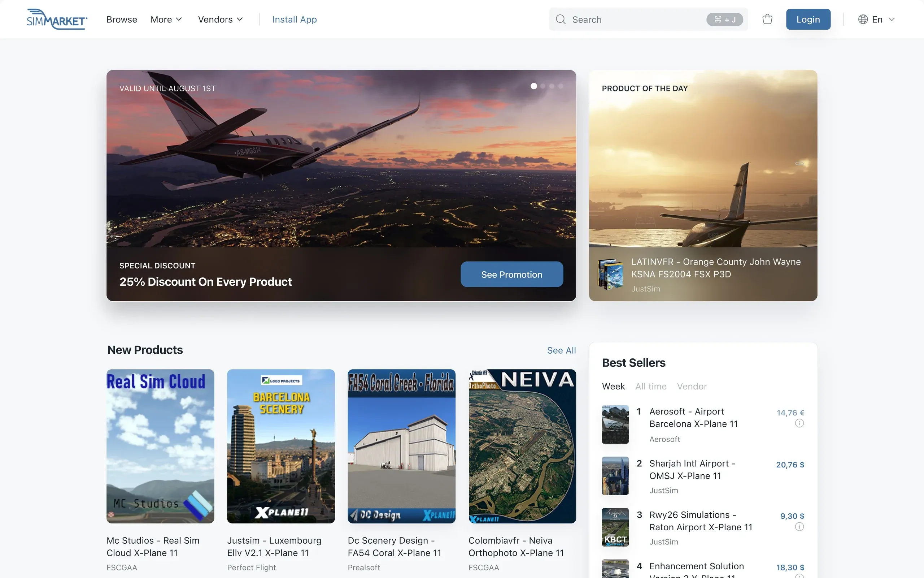
Task: Expand the Vendors dropdown menu
Action: pos(220,19)
